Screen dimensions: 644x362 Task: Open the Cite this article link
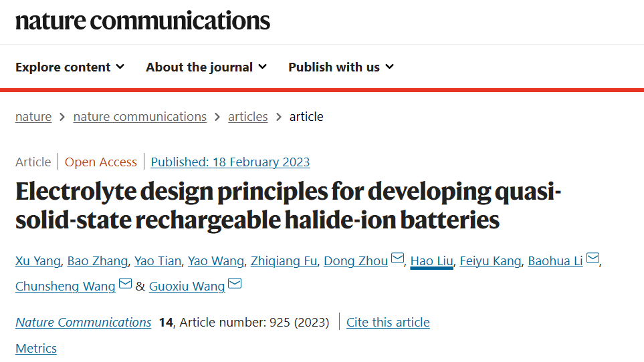(388, 322)
